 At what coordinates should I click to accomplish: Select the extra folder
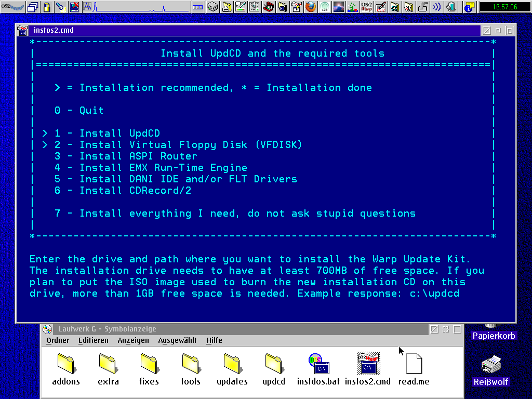[x=108, y=369]
